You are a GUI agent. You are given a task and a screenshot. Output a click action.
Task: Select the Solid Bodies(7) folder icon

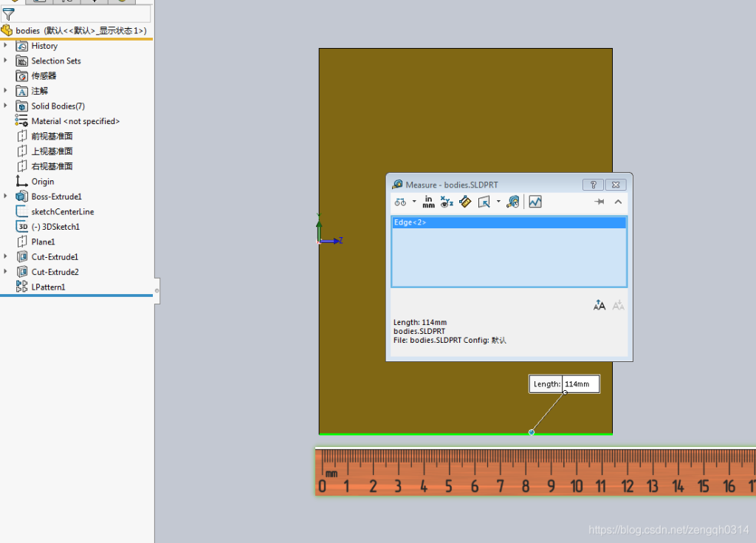point(21,106)
